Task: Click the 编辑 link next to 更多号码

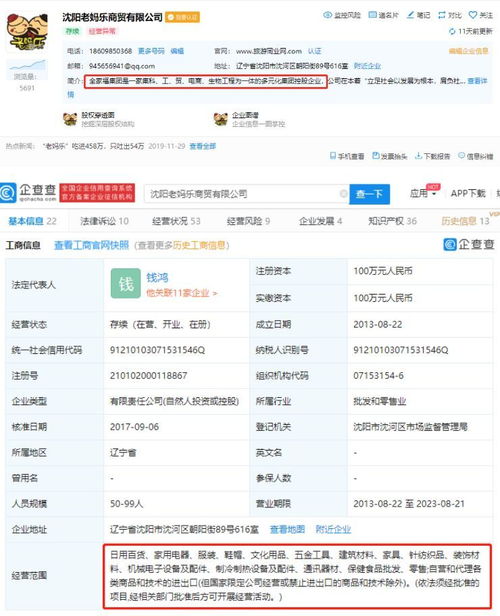Action: click(x=177, y=51)
